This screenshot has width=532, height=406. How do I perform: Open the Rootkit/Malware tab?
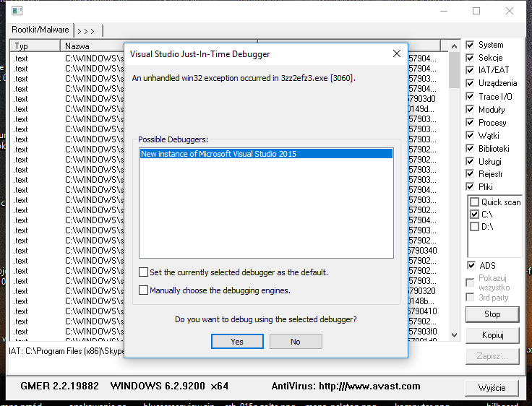pyautogui.click(x=40, y=30)
